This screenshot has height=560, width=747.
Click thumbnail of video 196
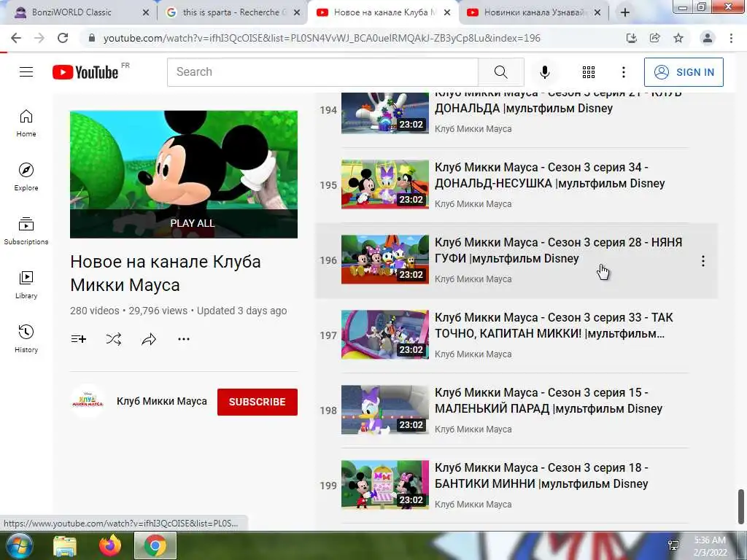(385, 260)
